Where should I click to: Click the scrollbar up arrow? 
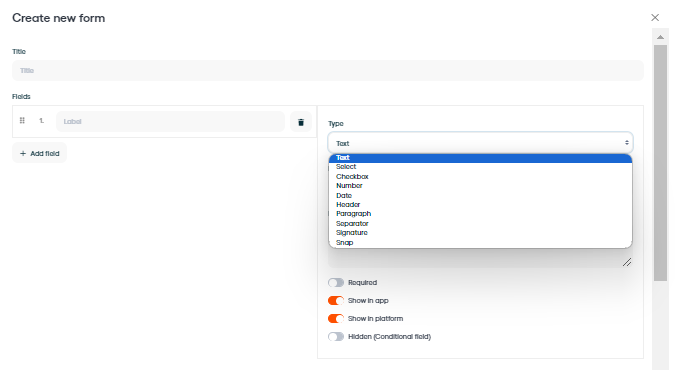660,37
